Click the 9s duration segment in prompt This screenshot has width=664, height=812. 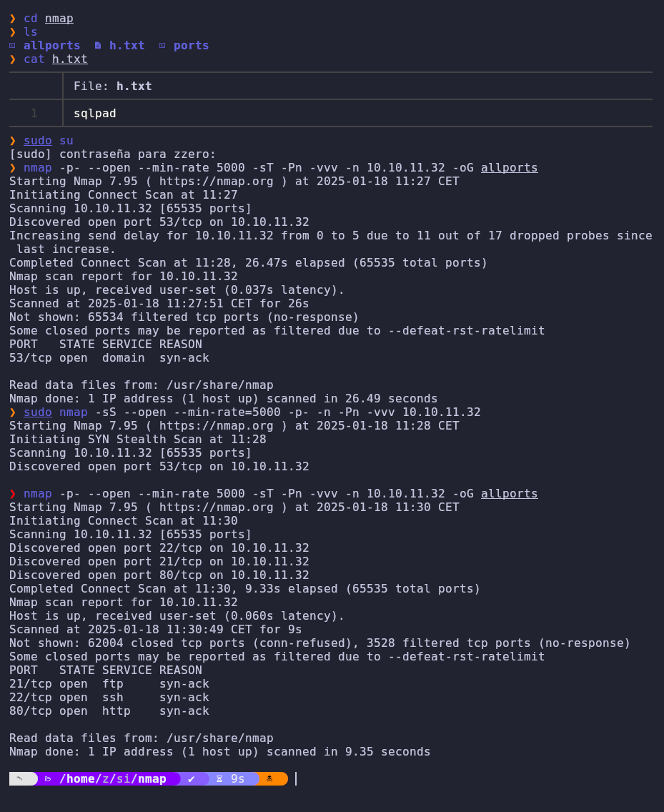coord(238,779)
